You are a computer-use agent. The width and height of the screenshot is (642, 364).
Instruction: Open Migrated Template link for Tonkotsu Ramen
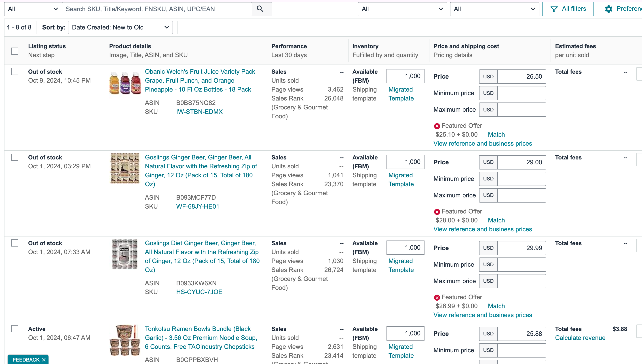click(x=401, y=351)
